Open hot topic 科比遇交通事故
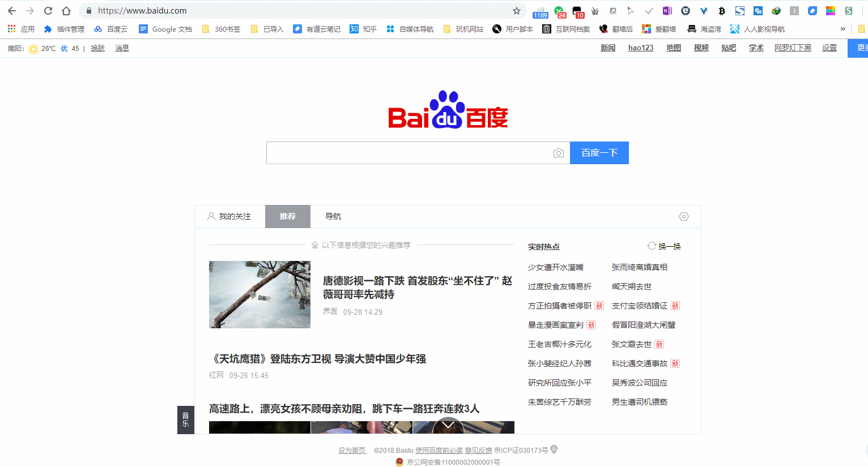The width and height of the screenshot is (868, 467). (640, 363)
